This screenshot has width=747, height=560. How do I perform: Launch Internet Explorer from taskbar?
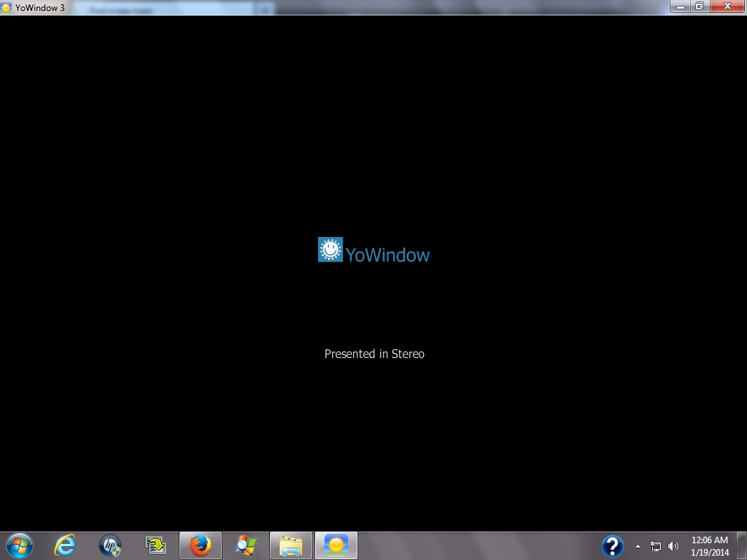[64, 545]
